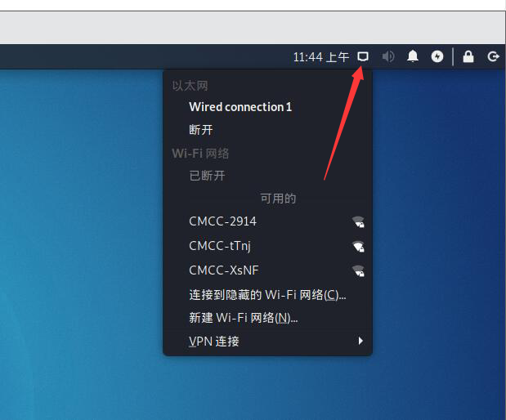Click the 已断开 Wi-Fi status entry

(x=207, y=176)
